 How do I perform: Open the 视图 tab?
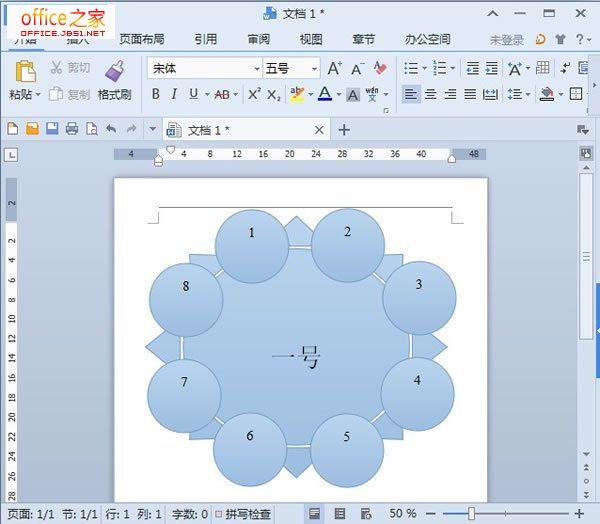(311, 39)
